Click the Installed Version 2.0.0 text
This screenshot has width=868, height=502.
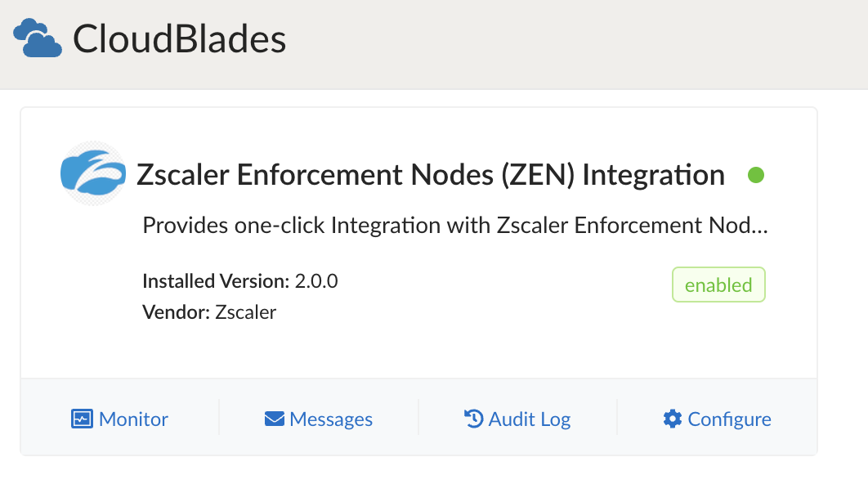(240, 282)
